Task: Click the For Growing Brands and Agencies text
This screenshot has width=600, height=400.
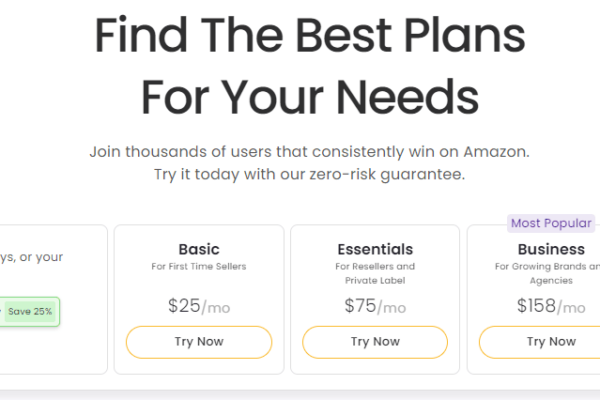Action: pos(548,273)
